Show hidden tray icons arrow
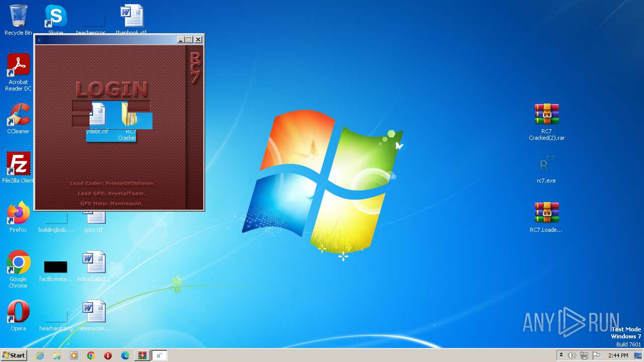Image resolution: width=644 pixels, height=362 pixels. click(x=561, y=355)
